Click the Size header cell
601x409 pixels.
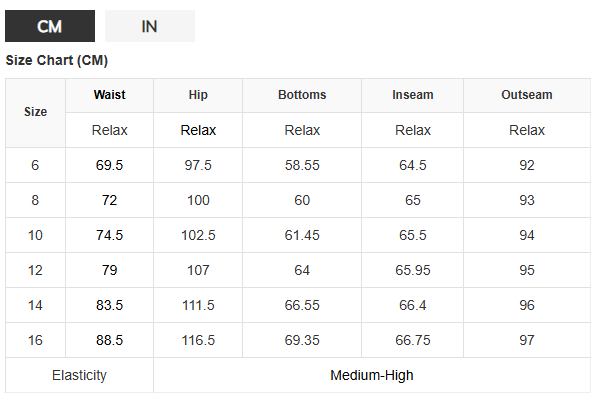tap(35, 113)
